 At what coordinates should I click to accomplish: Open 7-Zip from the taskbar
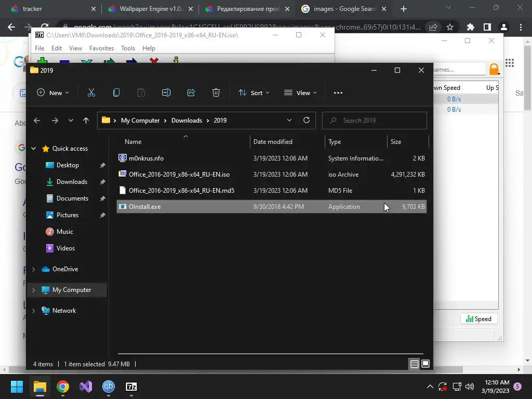131,387
